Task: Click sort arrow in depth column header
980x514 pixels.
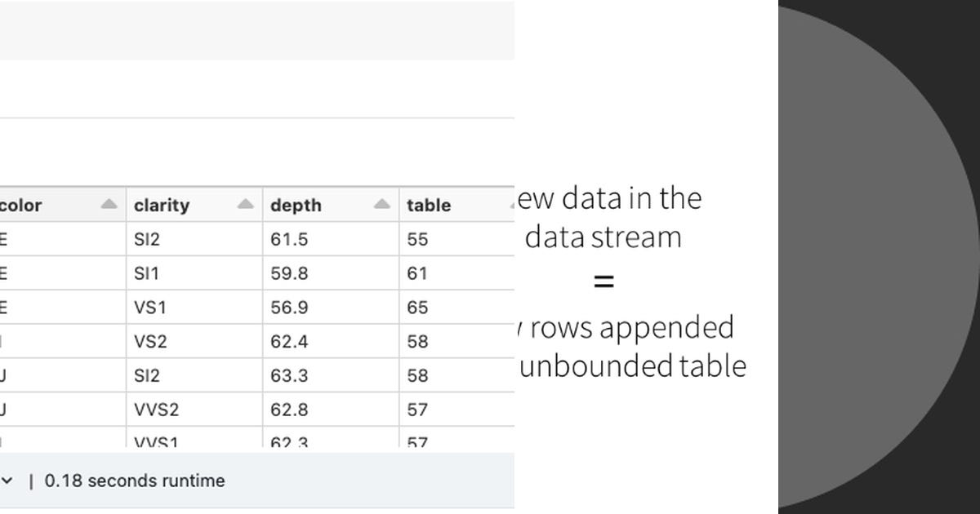Action: pos(381,205)
